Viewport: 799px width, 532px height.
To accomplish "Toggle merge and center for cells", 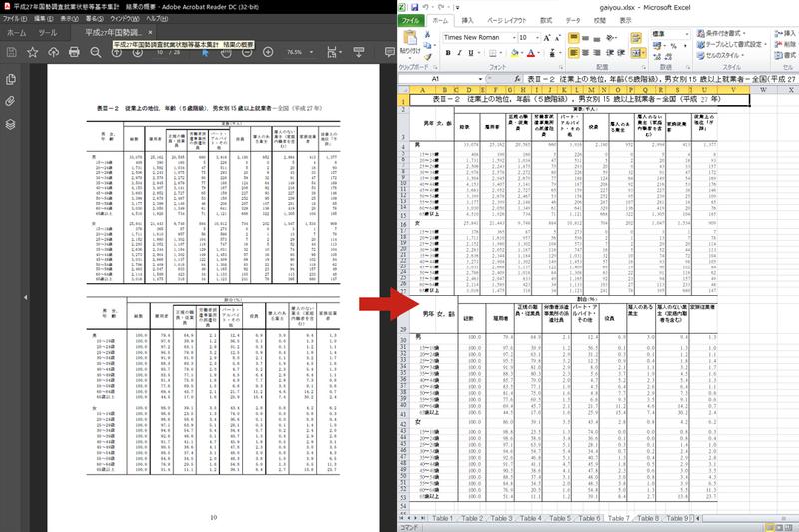I will pos(637,53).
